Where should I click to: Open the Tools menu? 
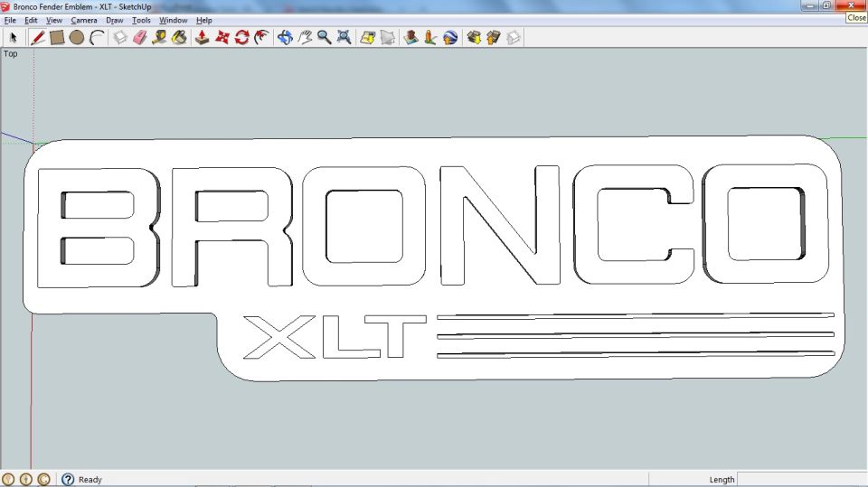click(x=141, y=20)
